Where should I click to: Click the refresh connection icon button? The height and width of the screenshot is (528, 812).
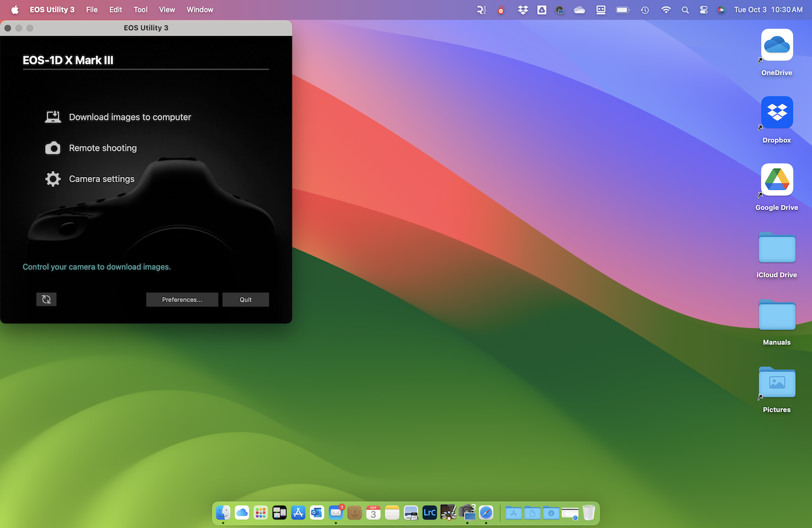(46, 299)
